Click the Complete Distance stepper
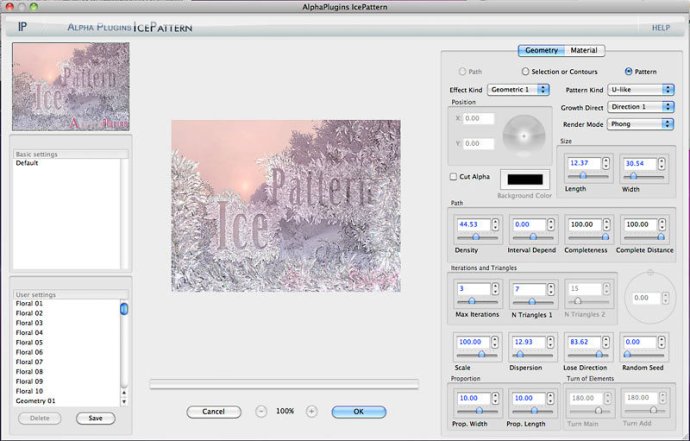690x441 pixels. (662, 224)
